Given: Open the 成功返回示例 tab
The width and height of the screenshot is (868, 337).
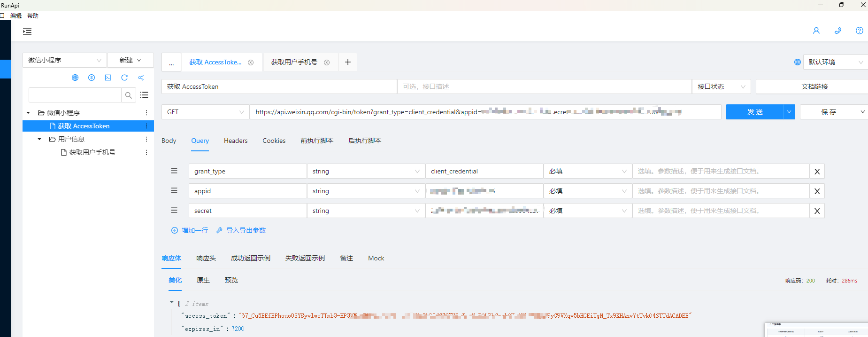Looking at the screenshot, I should pos(251,258).
